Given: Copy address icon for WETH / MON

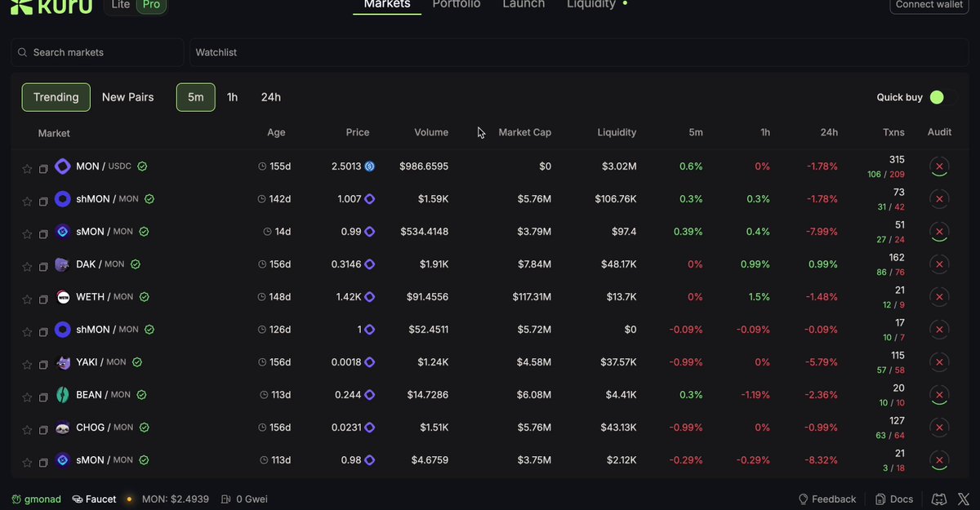Looking at the screenshot, I should click(43, 299).
